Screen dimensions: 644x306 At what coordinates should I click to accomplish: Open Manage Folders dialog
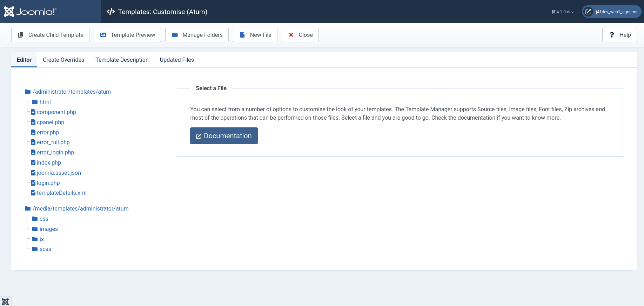pos(197,35)
